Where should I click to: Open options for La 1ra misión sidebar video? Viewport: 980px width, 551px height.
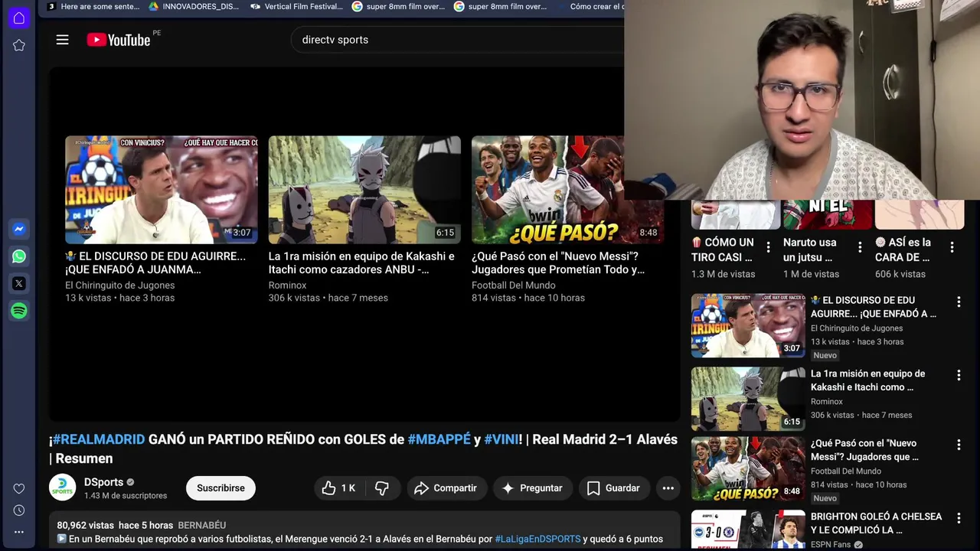[x=958, y=375]
